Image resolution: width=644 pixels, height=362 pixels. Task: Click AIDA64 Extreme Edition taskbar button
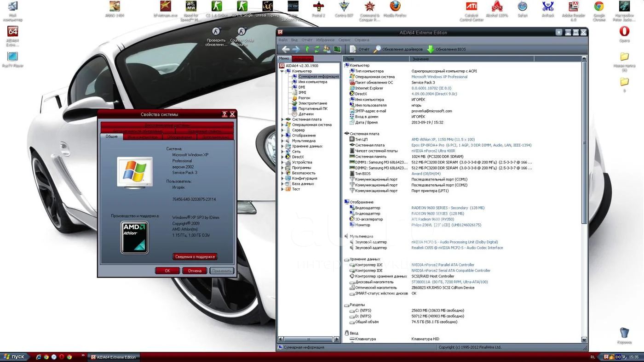click(114, 357)
